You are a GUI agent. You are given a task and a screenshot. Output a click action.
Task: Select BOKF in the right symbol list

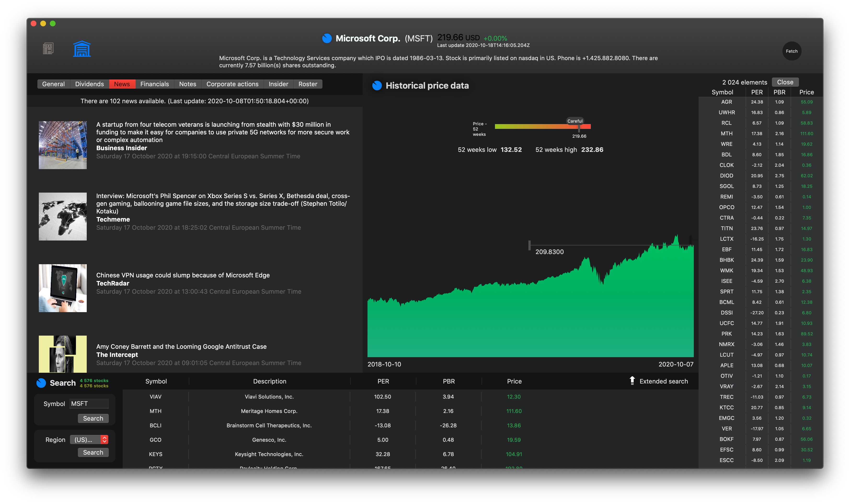[x=761, y=439]
